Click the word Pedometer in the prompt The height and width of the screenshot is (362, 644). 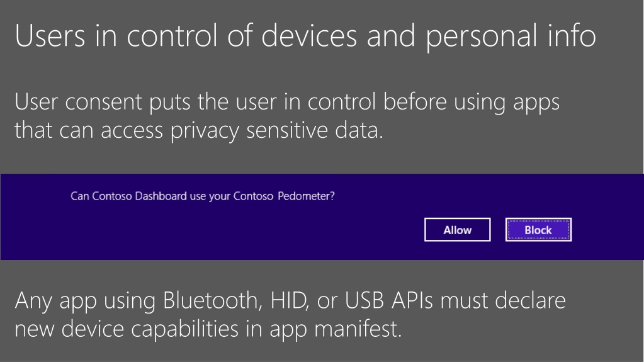click(306, 196)
